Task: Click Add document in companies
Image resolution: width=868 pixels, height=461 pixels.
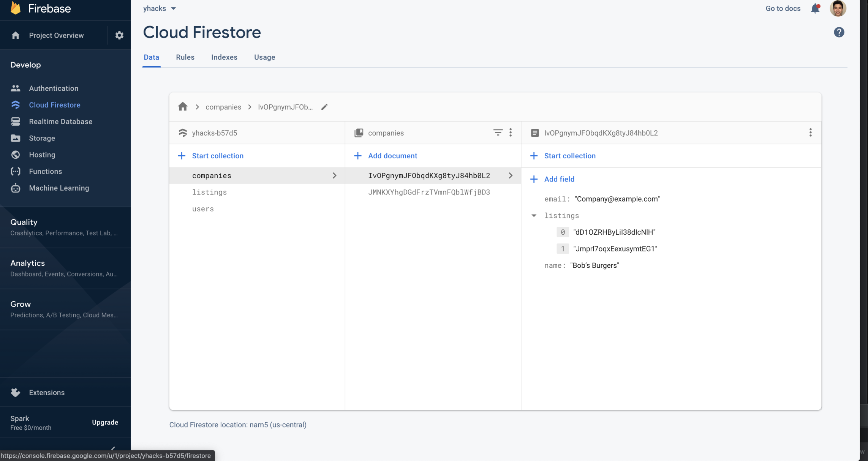Action: [392, 156]
